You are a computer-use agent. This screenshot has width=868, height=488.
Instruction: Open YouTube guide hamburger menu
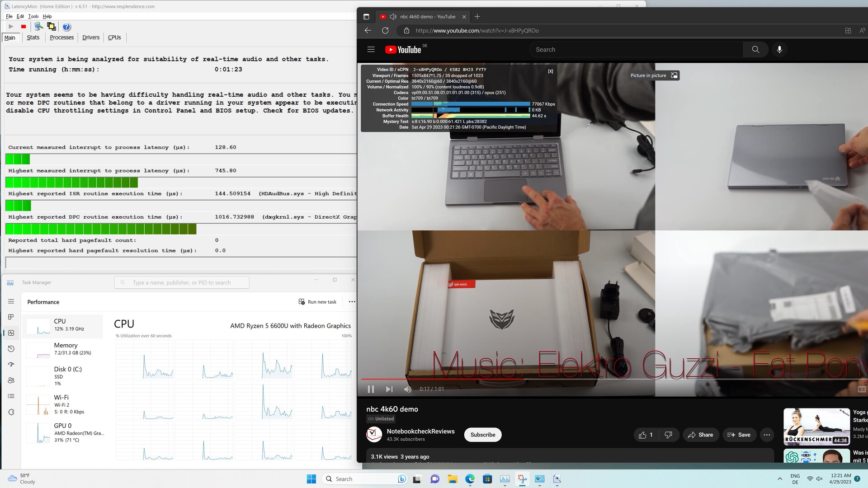click(371, 50)
